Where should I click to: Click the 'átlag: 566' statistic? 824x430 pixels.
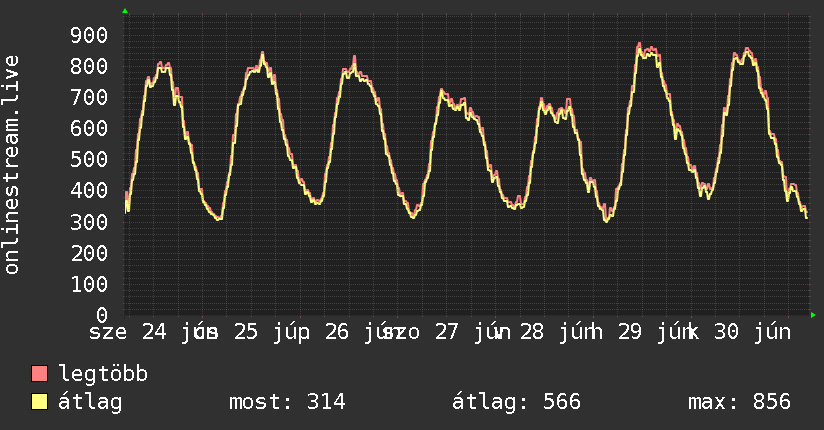pos(517,402)
